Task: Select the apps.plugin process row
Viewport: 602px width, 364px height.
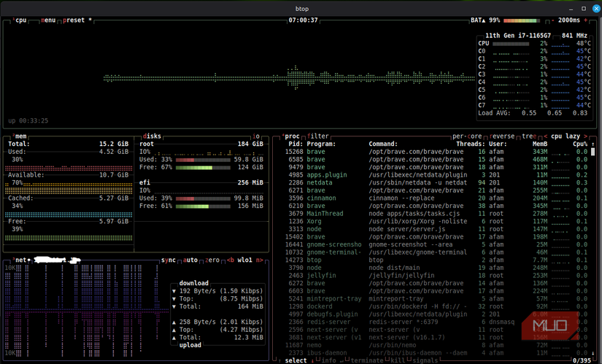Action: point(436,175)
